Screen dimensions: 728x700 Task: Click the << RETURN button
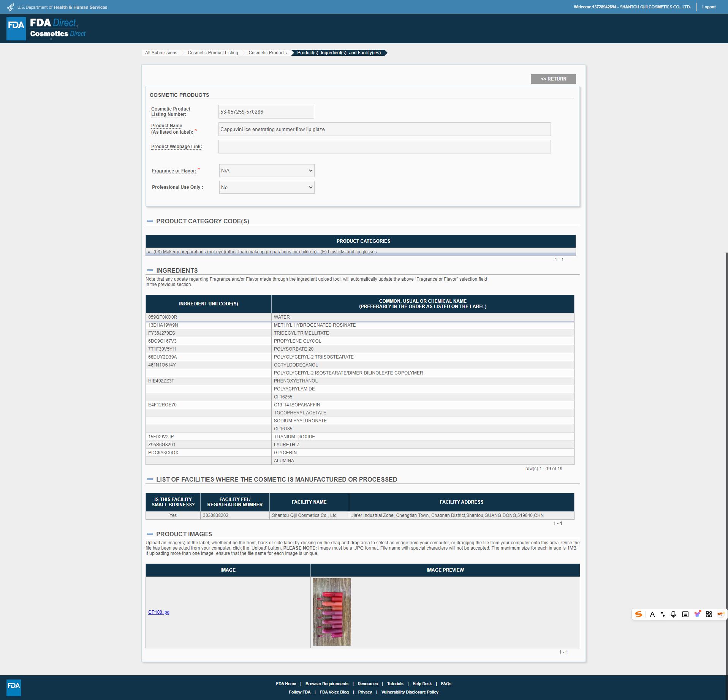pos(553,79)
